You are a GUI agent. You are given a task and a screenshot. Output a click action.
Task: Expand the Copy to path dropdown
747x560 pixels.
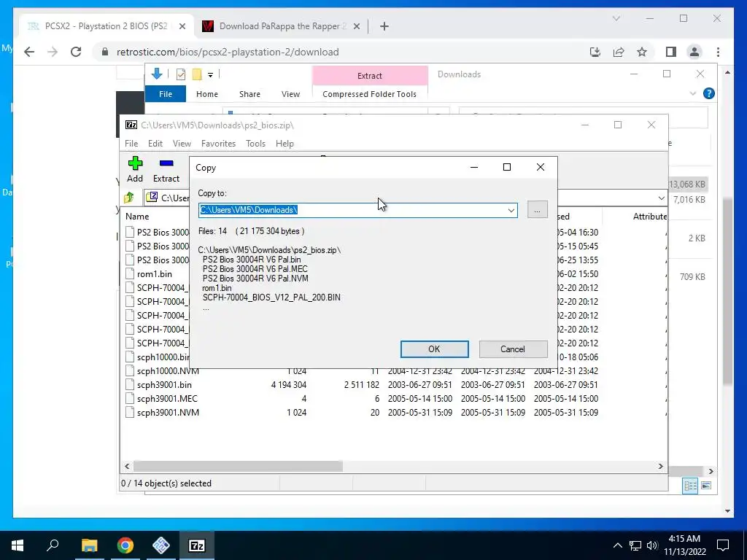(511, 210)
